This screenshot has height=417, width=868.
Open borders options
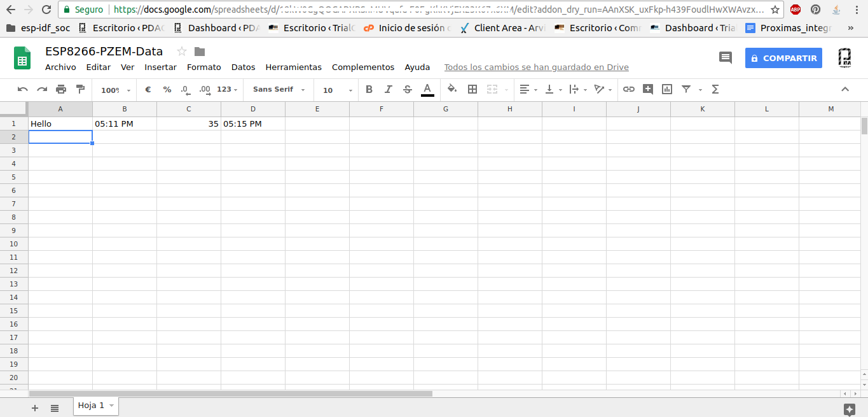[x=472, y=89]
